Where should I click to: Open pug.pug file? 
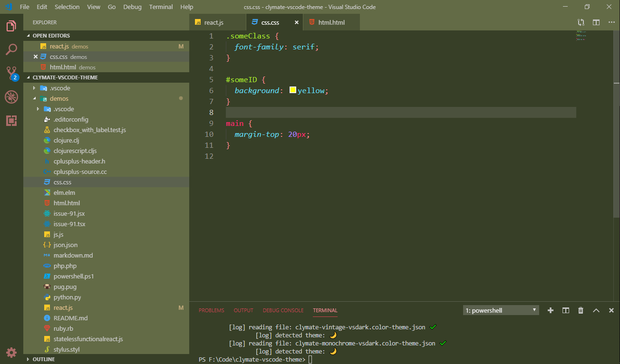coord(107,287)
